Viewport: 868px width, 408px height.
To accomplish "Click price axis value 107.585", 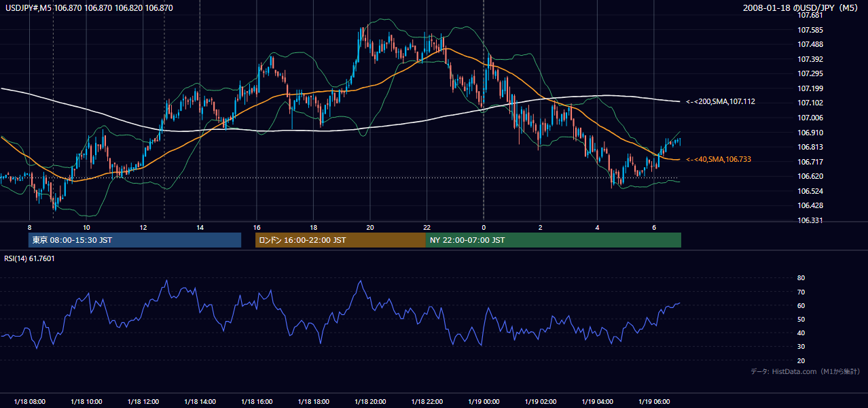I will 811,30.
